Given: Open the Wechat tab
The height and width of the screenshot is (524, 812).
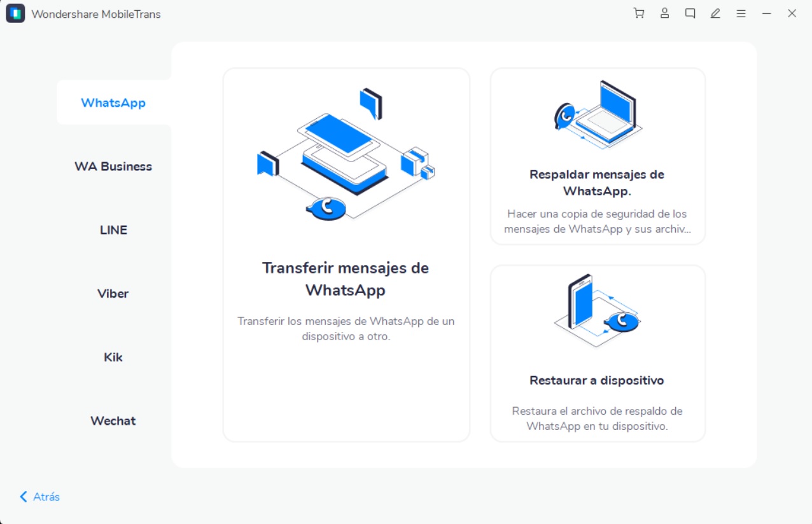Looking at the screenshot, I should tap(113, 420).
